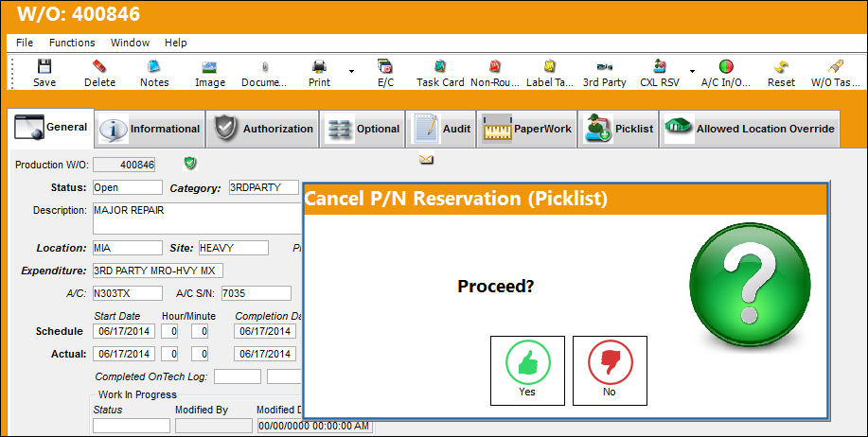Click the A/C S/N field 7035
The image size is (868, 437).
pyautogui.click(x=257, y=293)
